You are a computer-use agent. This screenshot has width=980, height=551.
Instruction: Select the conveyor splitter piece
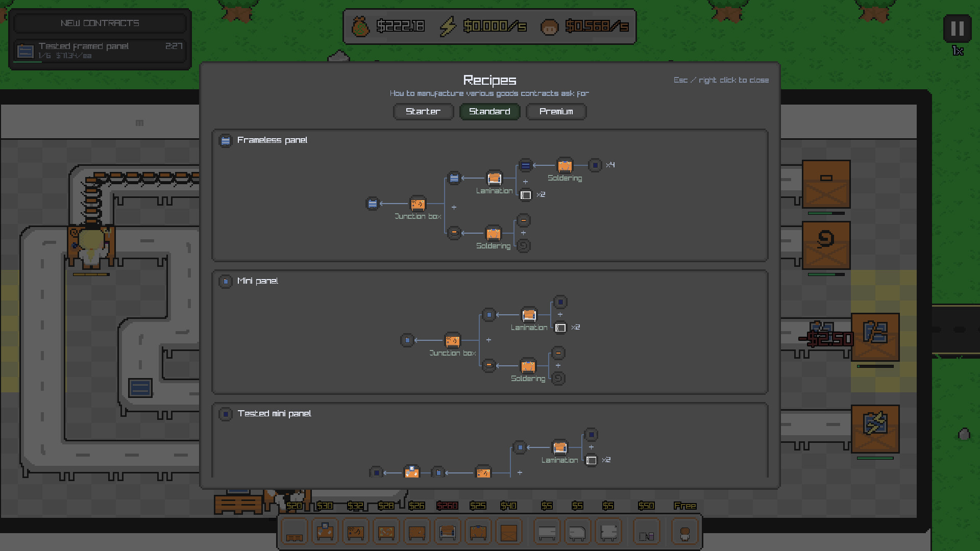608,532
